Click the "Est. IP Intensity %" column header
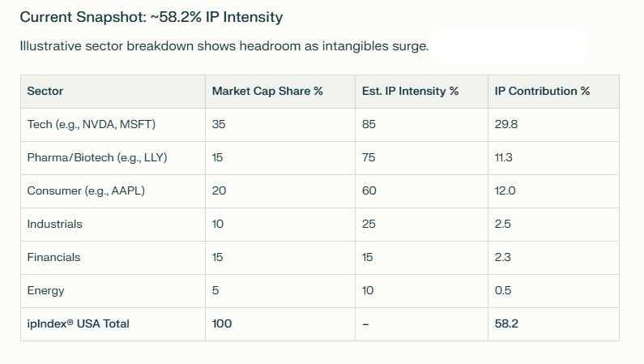The height and width of the screenshot is (364, 644). pos(410,92)
